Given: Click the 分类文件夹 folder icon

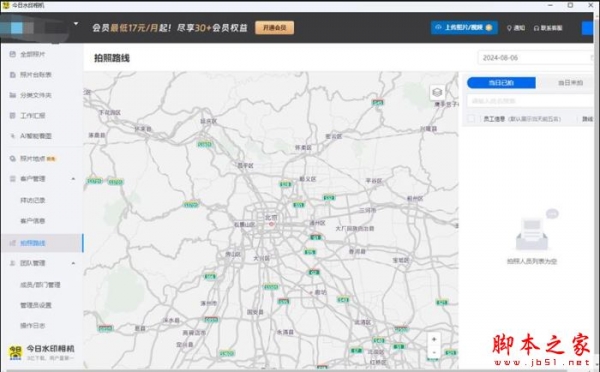Looking at the screenshot, I should (x=13, y=95).
